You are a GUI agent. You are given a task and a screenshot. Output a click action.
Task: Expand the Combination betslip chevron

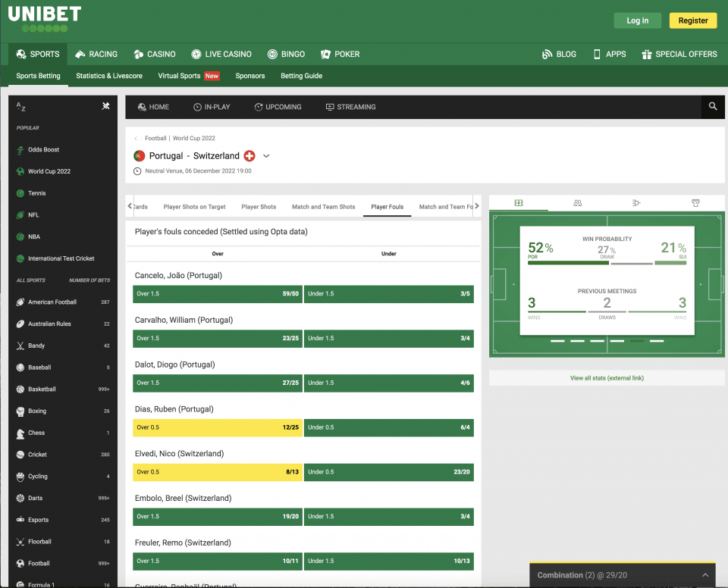[x=705, y=575]
